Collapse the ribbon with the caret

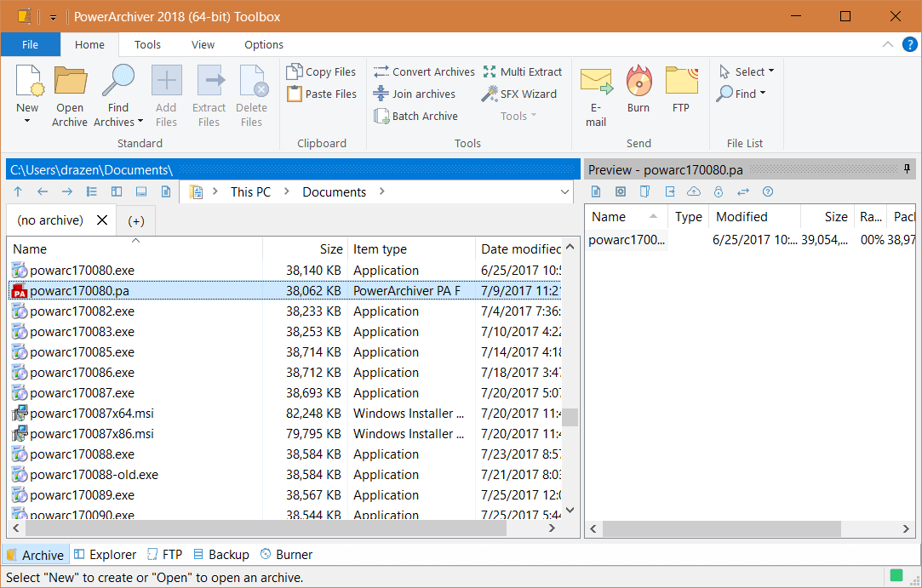coord(888,45)
